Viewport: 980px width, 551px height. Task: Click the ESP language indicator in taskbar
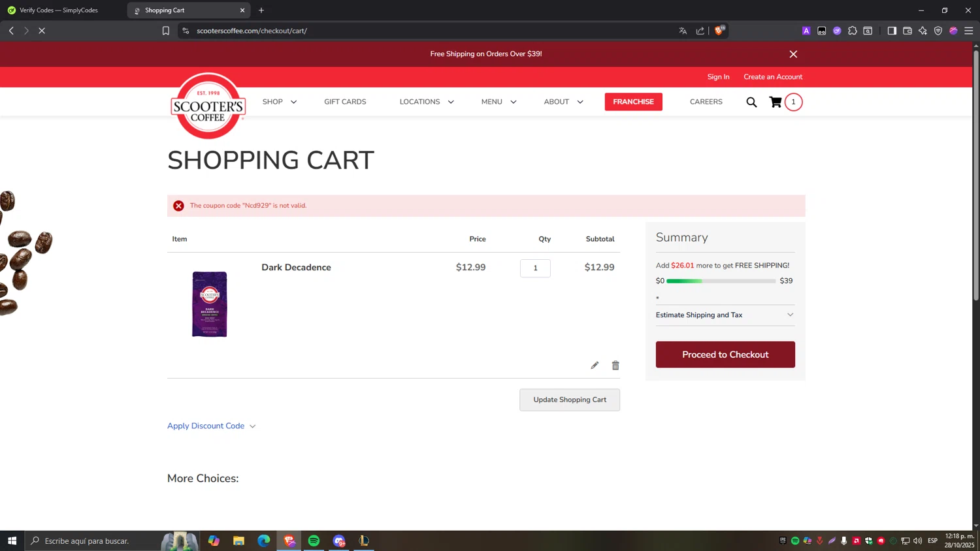click(x=932, y=541)
